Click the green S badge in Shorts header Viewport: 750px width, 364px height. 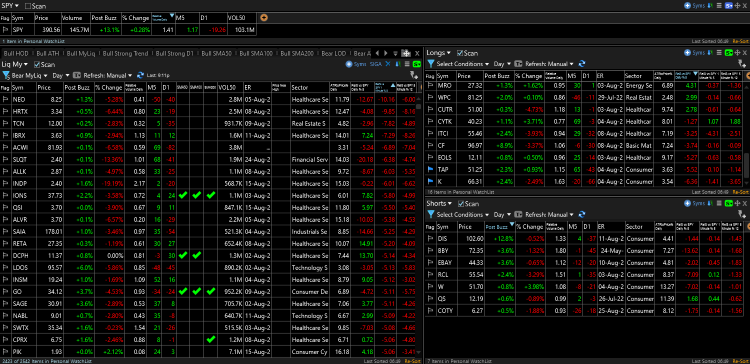click(729, 204)
